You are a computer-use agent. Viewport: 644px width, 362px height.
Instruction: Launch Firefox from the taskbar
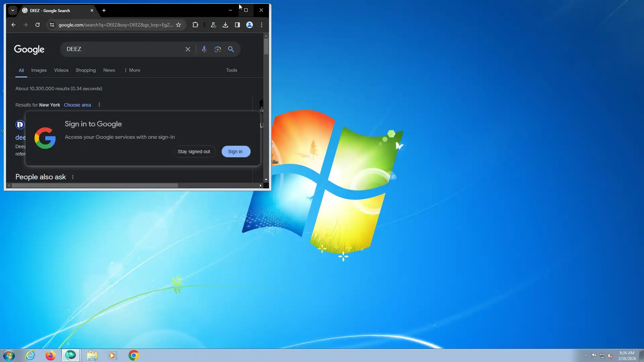click(x=50, y=355)
